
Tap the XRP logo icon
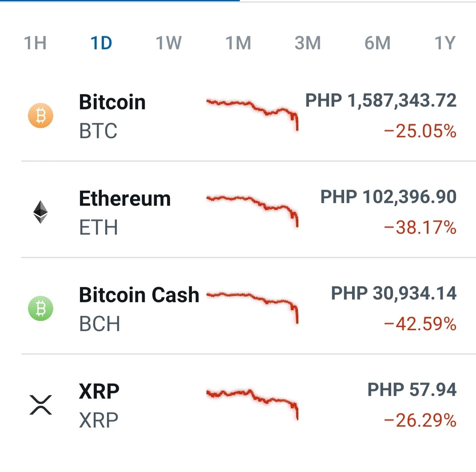(x=40, y=405)
